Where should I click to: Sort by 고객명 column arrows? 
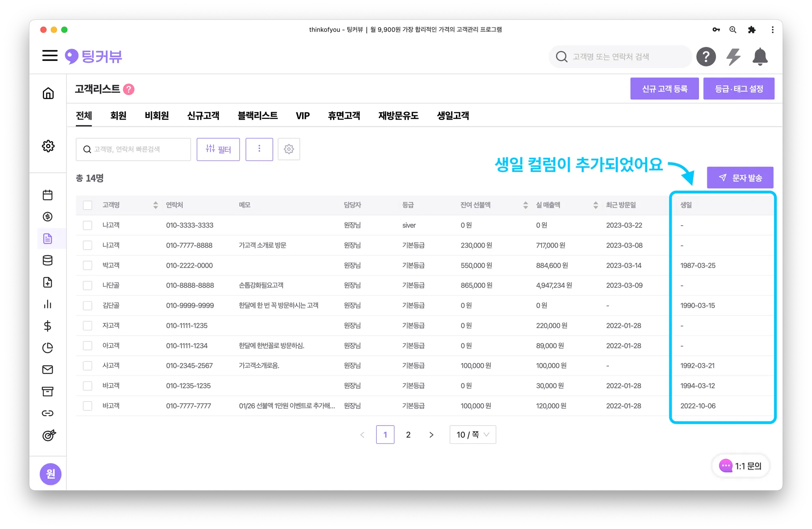(155, 205)
